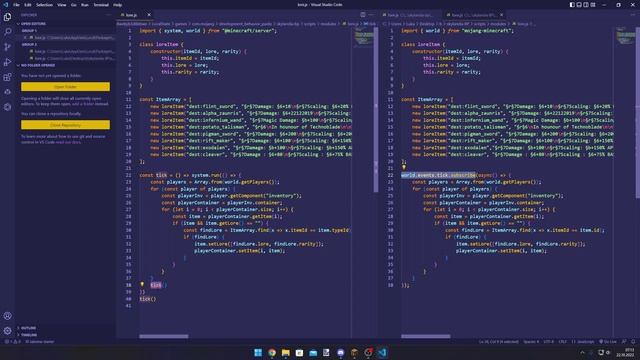Click the 'read our docs' link
Image resolution: width=640 pixels, height=360 pixels.
pyautogui.click(x=68, y=142)
